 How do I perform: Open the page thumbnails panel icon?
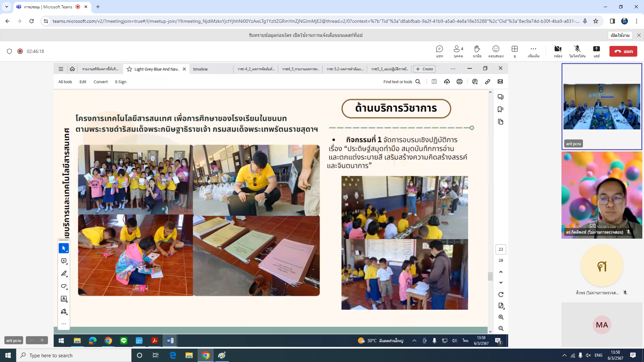click(500, 122)
